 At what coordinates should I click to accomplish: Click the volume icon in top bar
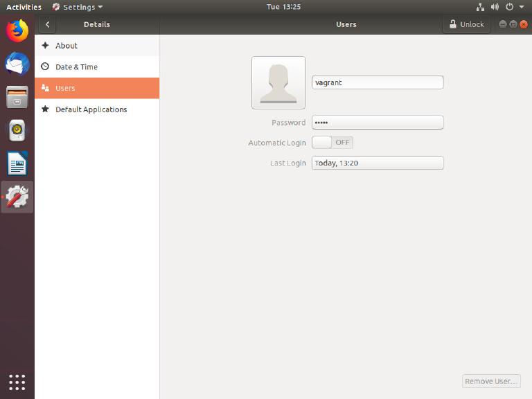point(495,7)
